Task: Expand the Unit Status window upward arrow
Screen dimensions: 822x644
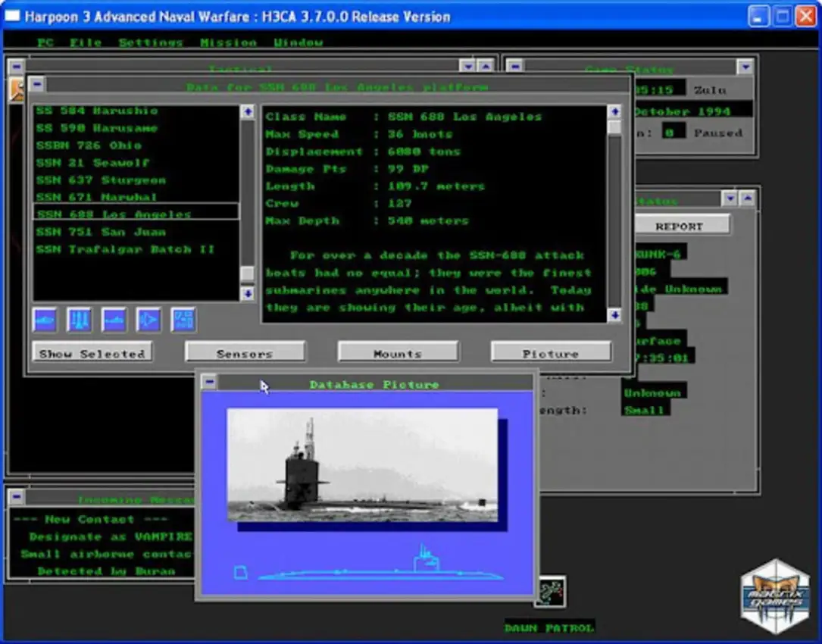Action: point(747,199)
